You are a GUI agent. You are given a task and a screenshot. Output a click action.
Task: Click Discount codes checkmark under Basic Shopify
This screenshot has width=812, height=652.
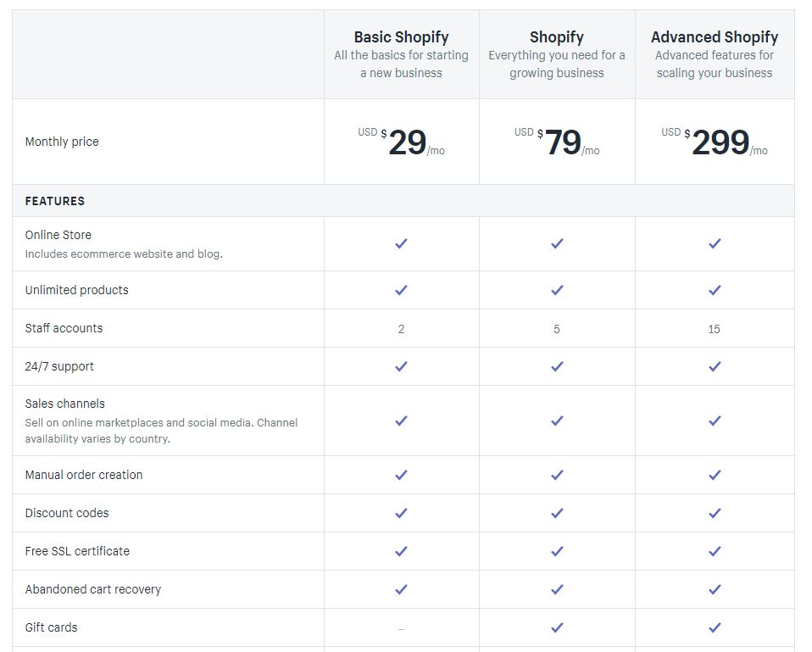tap(401, 513)
